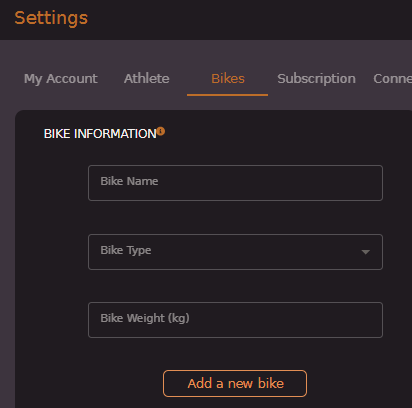
Task: Select the Bike Name placeholder text
Action: tap(129, 181)
